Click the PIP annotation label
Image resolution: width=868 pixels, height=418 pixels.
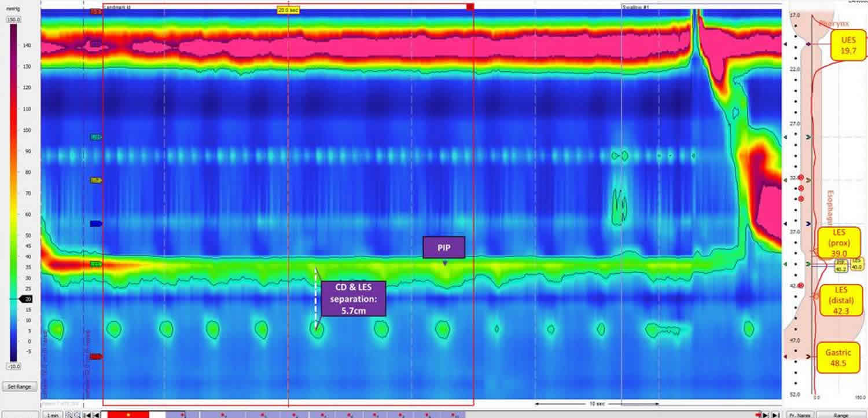tap(444, 247)
